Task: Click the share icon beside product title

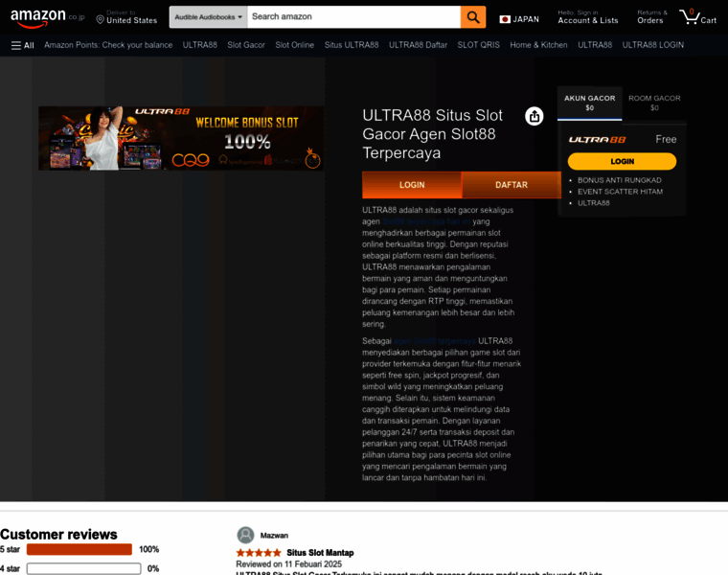Action: (x=534, y=116)
